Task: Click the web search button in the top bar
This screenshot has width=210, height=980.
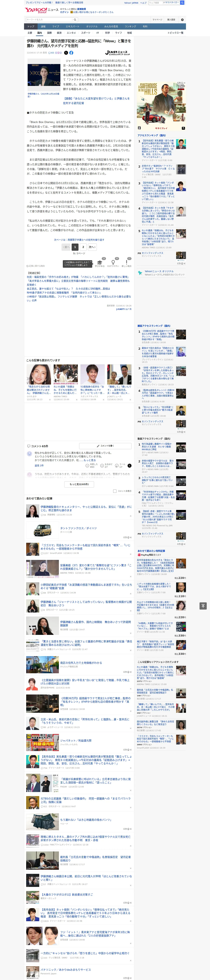Action: [182, 3]
